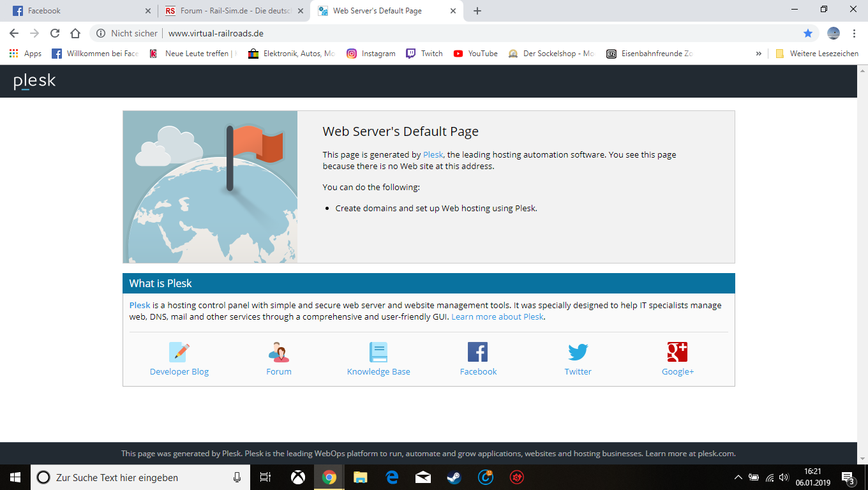Close the Forum - Rail-Sim.de tab
868x490 pixels.
click(x=301, y=11)
